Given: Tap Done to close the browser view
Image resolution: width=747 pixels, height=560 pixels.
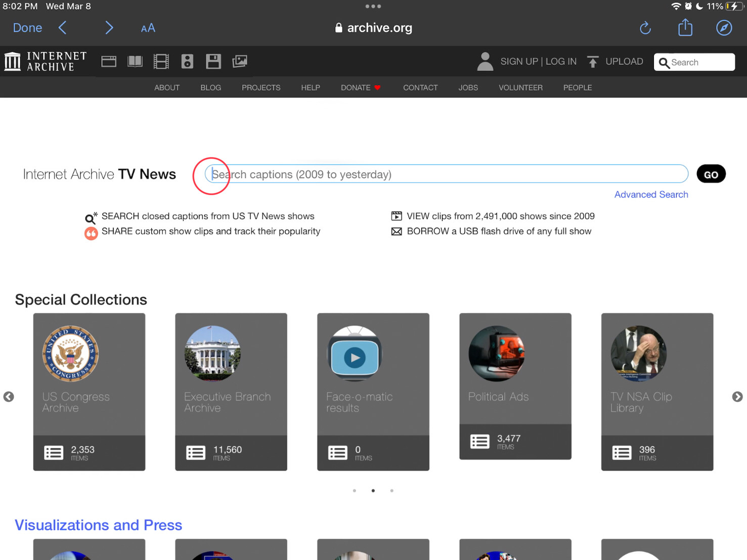Looking at the screenshot, I should click(x=27, y=28).
